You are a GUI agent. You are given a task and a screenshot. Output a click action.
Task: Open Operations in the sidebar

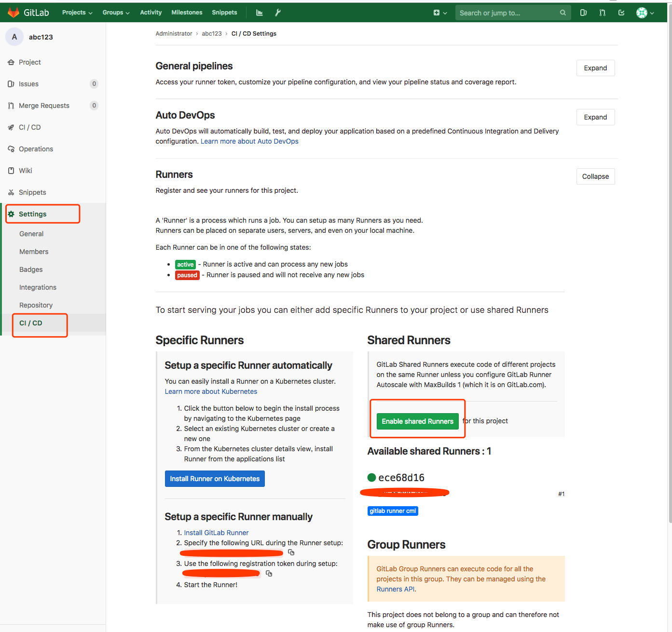tap(35, 148)
